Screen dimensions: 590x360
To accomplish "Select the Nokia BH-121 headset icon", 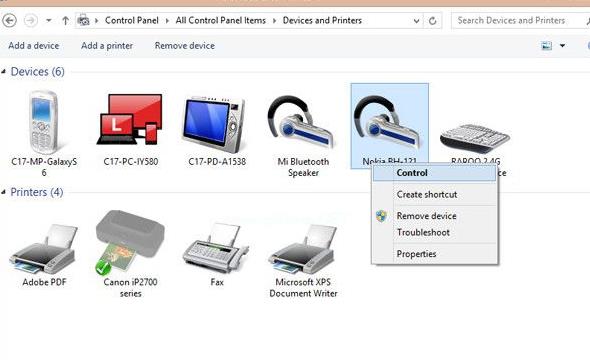I will pyautogui.click(x=387, y=123).
